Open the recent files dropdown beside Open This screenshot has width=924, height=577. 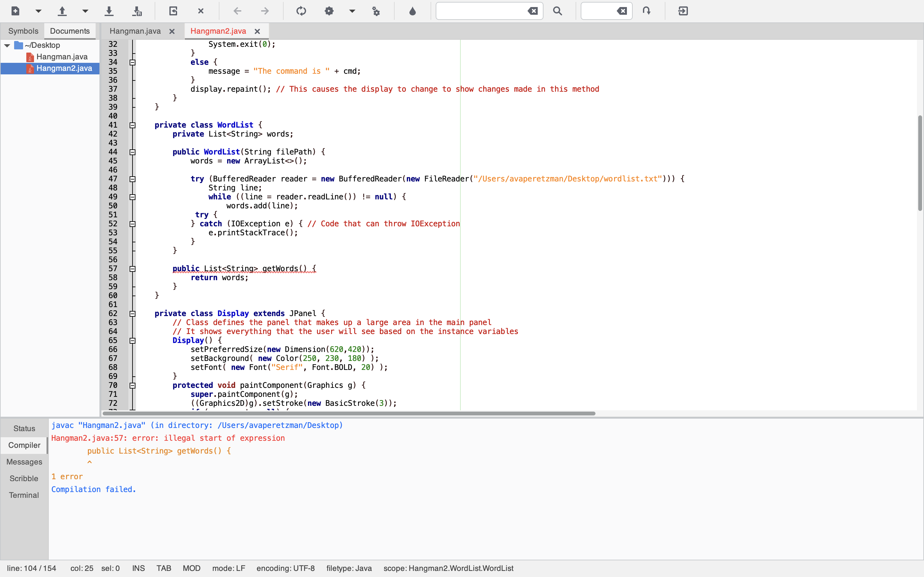(85, 11)
